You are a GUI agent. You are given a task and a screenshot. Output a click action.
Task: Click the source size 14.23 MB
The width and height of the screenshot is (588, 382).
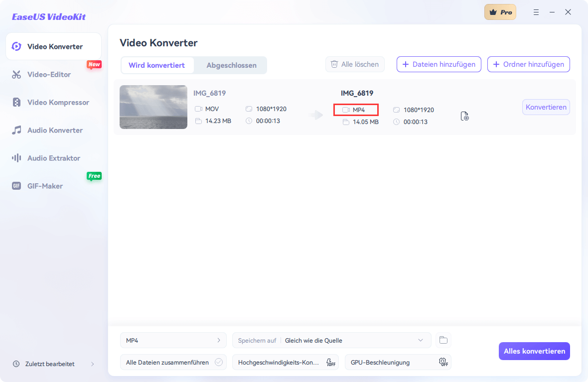click(218, 121)
